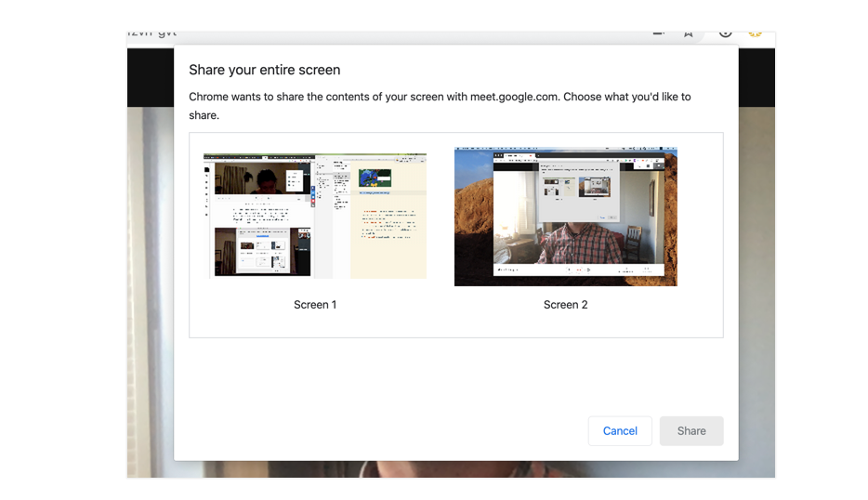Viewport: 868px width, 500px height.
Task: Click the camera indicator icon in address bar
Action: (659, 33)
